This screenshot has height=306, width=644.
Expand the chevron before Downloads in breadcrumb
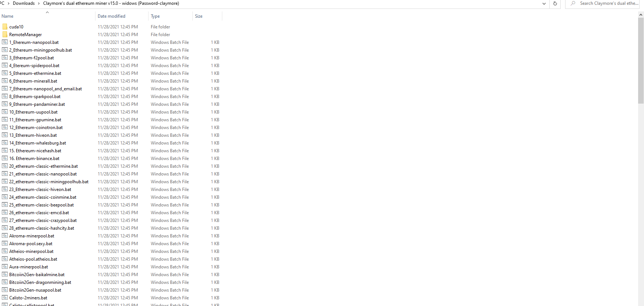pyautogui.click(x=8, y=3)
